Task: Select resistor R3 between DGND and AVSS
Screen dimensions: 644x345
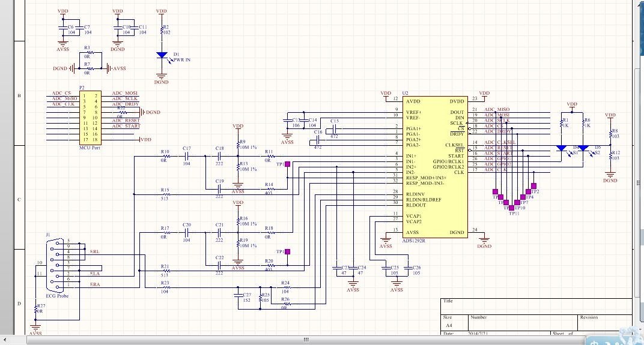Action: click(90, 53)
